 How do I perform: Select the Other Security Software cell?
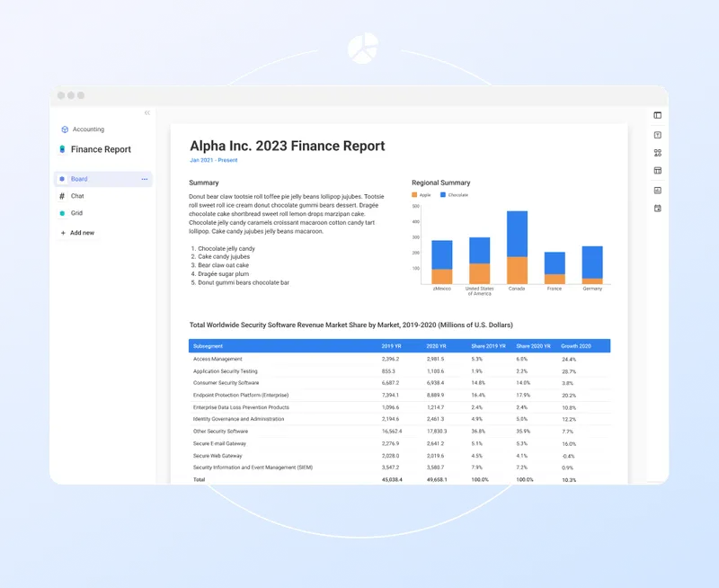pos(220,432)
